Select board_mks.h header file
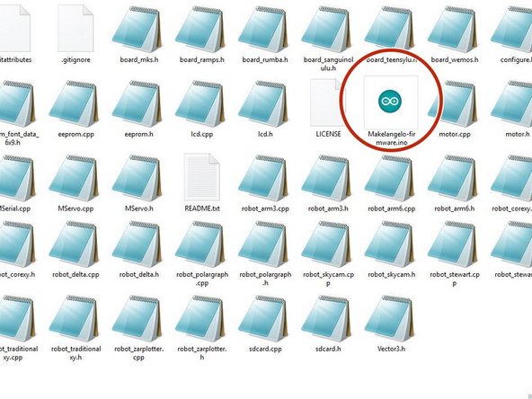Viewport: 532px width, 399px height. (x=137, y=30)
